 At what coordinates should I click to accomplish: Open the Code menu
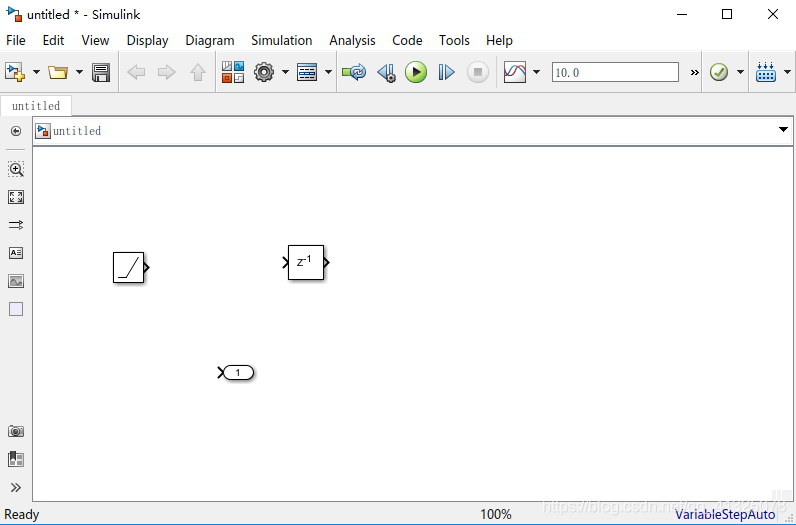coord(407,41)
